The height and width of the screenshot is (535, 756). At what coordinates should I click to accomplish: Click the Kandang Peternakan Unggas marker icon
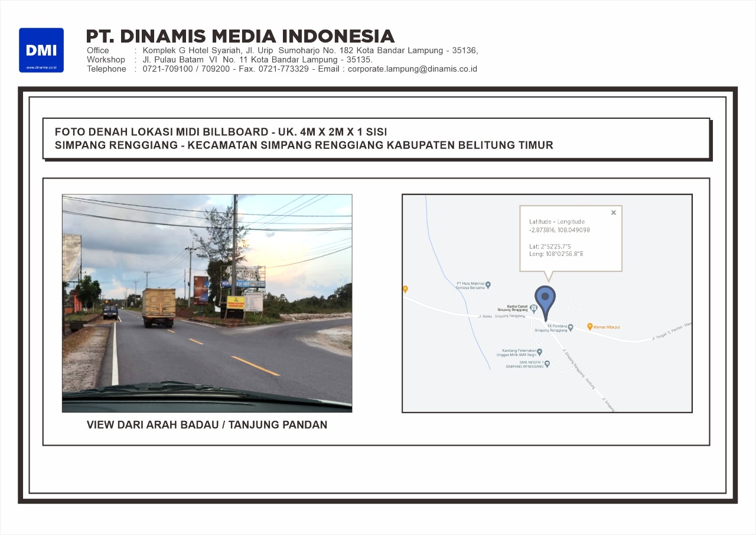539,352
